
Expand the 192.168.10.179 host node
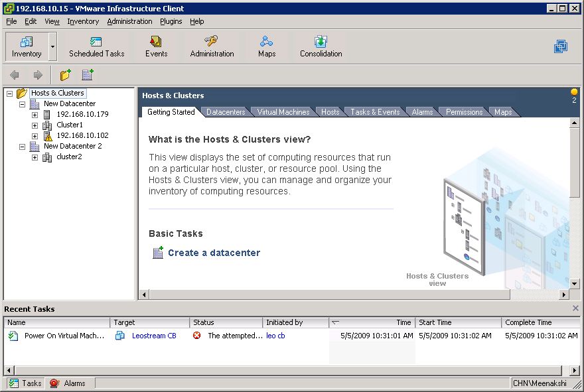[35, 115]
